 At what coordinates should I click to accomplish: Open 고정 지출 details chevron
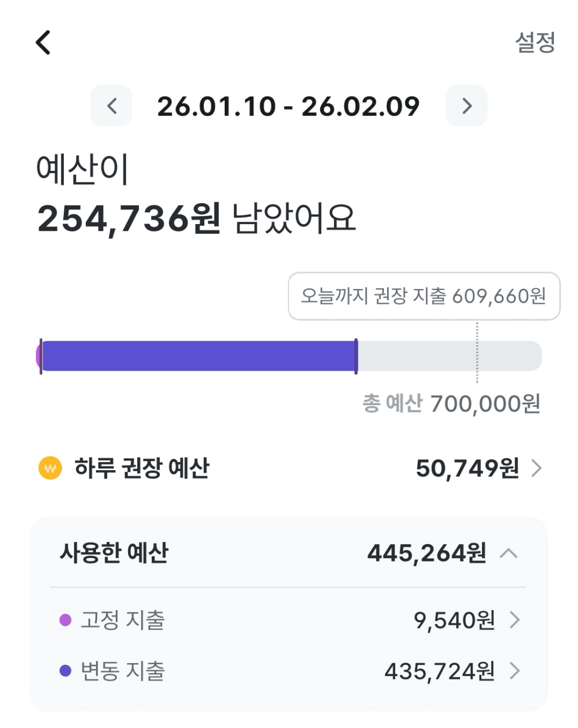[515, 620]
